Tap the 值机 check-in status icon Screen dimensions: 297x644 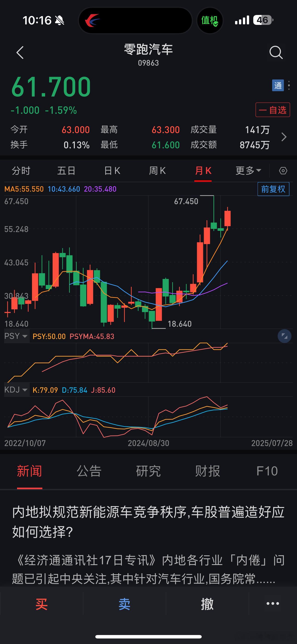click(210, 20)
